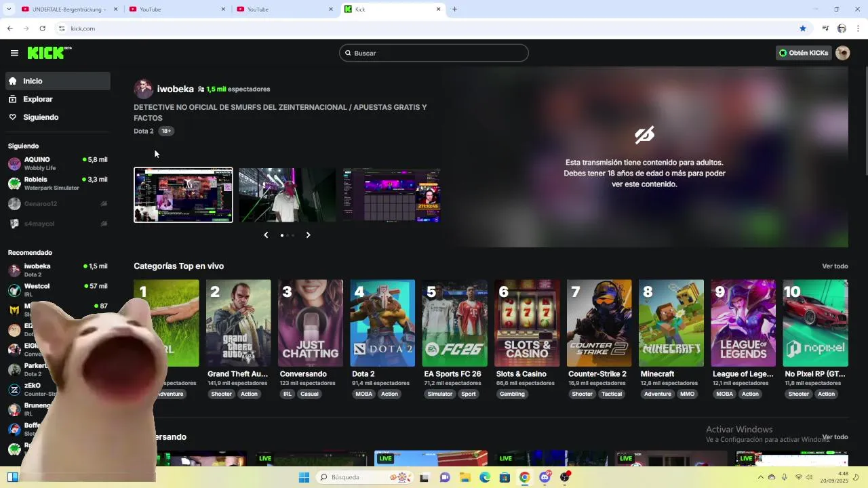Open File Explorer from taskbar

tap(465, 477)
